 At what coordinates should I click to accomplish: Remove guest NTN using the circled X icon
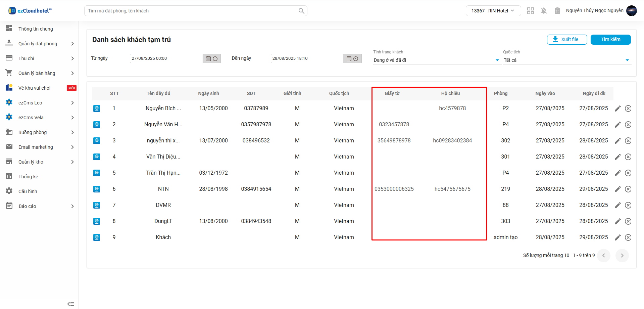click(x=628, y=189)
